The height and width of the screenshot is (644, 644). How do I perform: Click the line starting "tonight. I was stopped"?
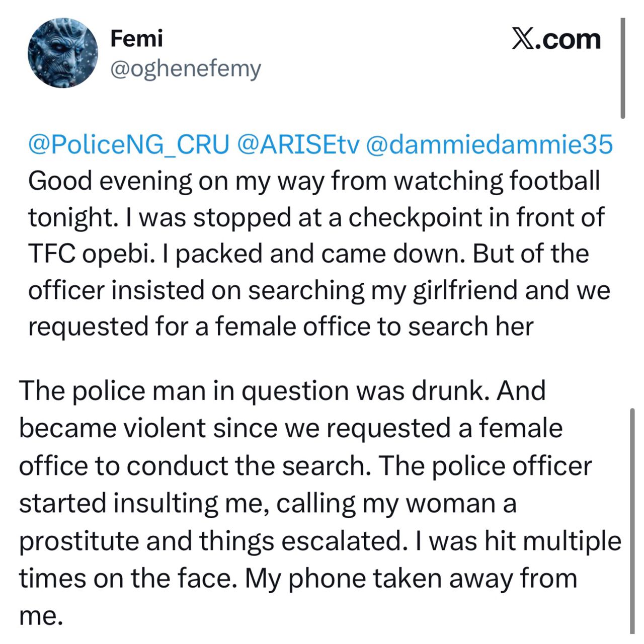[x=316, y=217]
